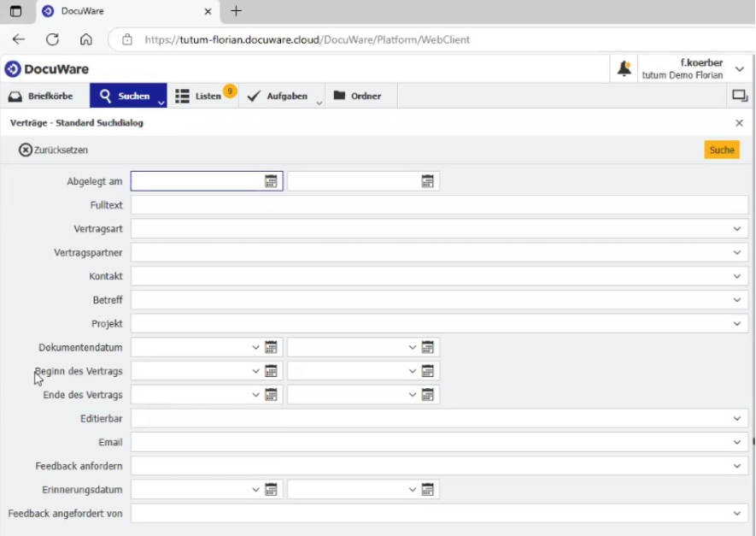Open first Erinnerungsdatum dropdown arrow
The width and height of the screenshot is (756, 536).
(255, 490)
